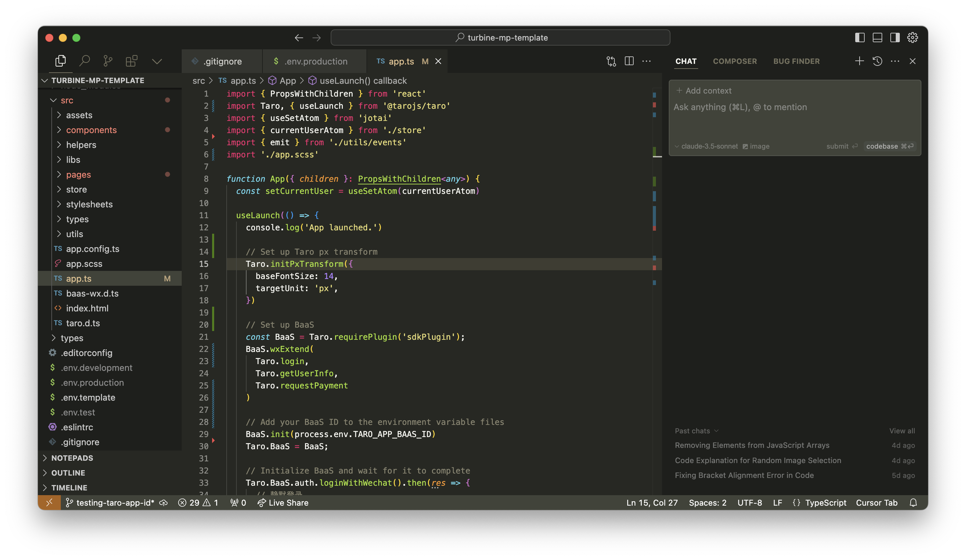The image size is (966, 560).
Task: Expand the components folder
Action: (x=91, y=130)
